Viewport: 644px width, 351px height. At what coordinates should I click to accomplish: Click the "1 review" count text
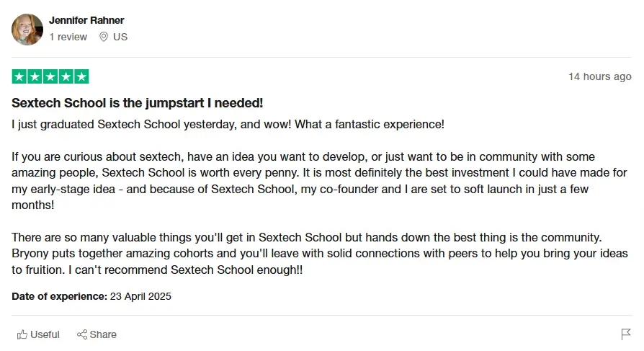(x=68, y=37)
